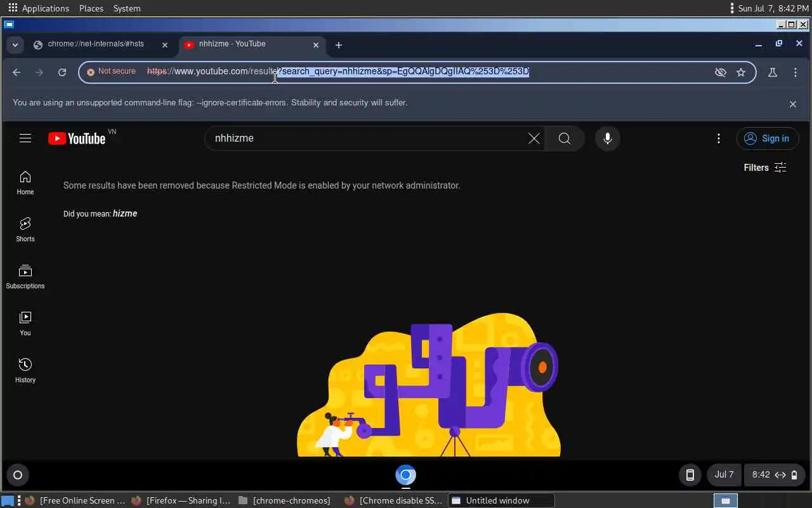812x508 pixels.
Task: Open History in YouTube sidebar
Action: 25,371
